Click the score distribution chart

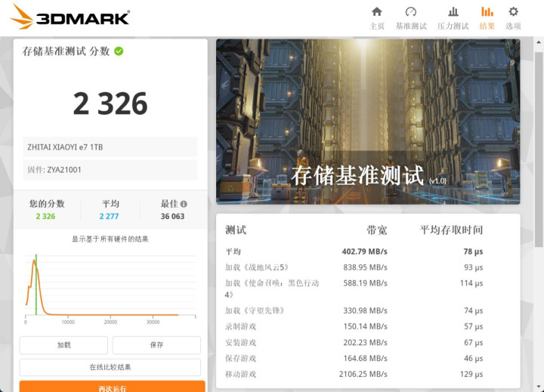click(x=110, y=286)
